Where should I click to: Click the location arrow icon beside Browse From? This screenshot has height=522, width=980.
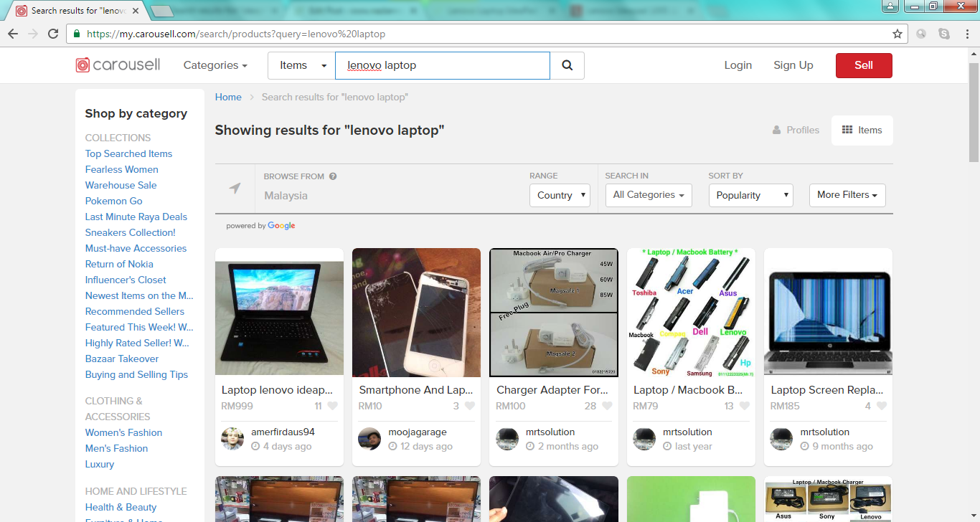[x=234, y=189]
